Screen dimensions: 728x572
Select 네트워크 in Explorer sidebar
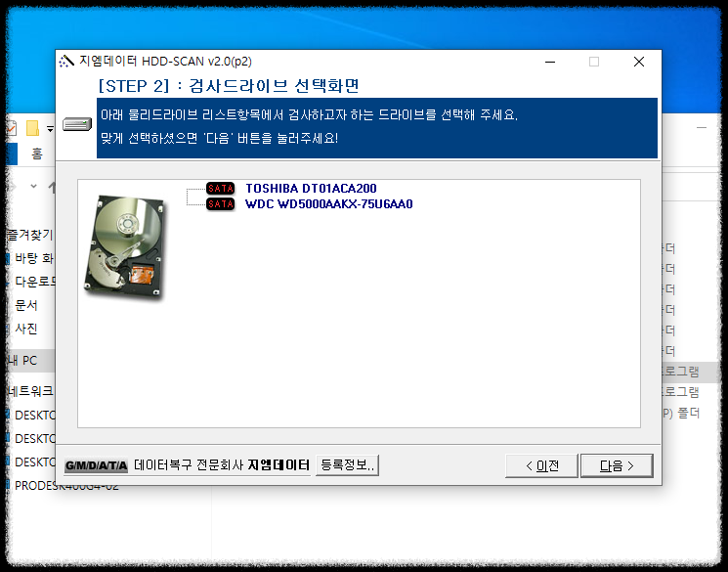[30, 391]
